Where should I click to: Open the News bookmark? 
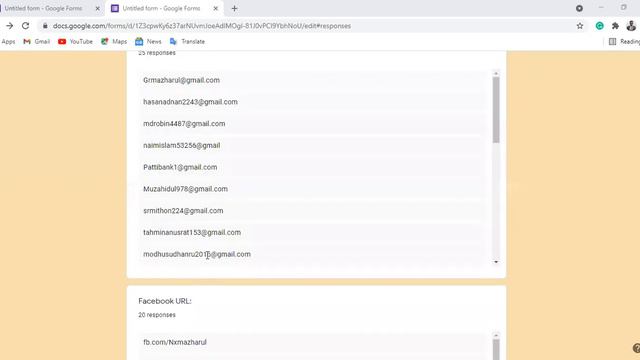pyautogui.click(x=148, y=42)
